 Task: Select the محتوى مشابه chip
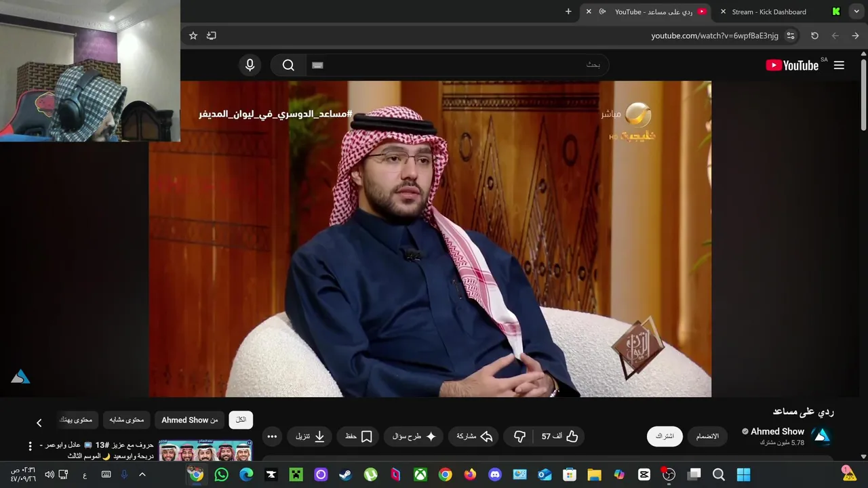127,420
